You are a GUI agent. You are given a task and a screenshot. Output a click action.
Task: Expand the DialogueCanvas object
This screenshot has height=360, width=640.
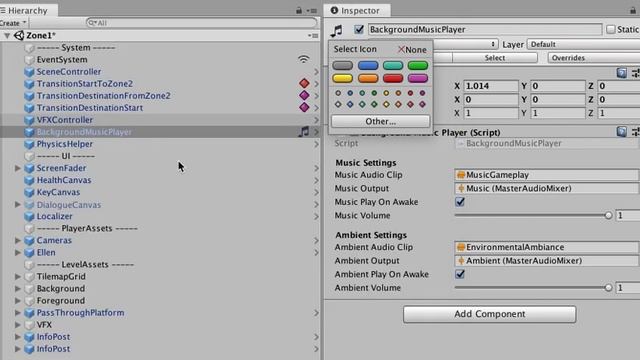point(18,204)
